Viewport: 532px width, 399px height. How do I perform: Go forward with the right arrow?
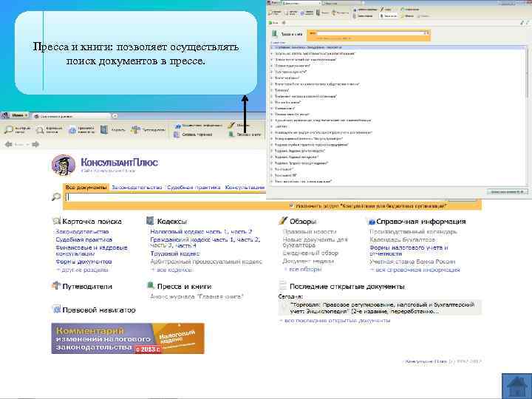[x=35, y=144]
